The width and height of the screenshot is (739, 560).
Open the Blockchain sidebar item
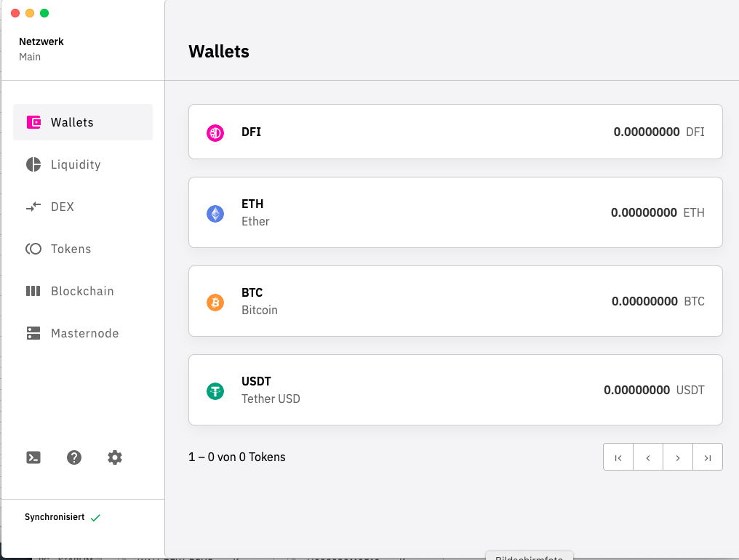point(83,291)
